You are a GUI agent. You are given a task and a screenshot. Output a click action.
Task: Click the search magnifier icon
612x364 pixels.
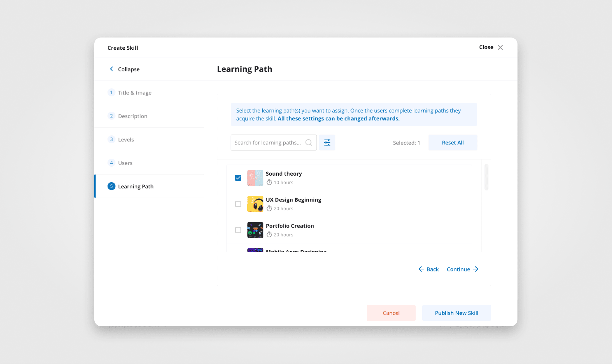pyautogui.click(x=309, y=143)
